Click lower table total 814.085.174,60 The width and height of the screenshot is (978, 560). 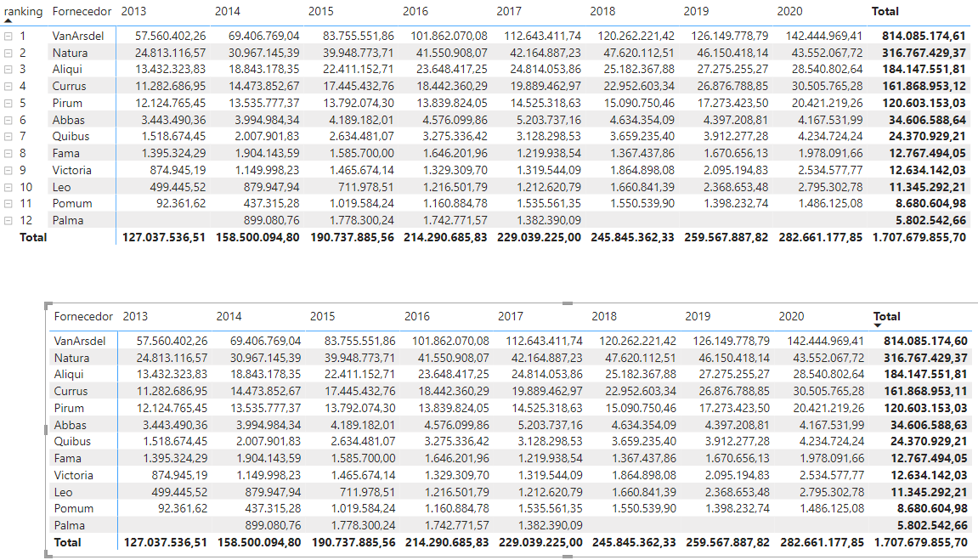click(x=925, y=341)
